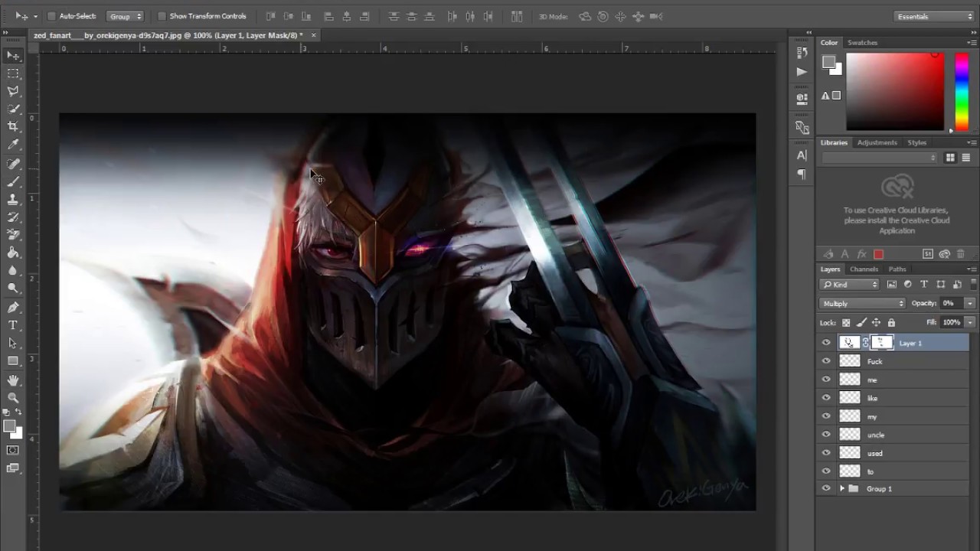Switch to the Channels tab
Screen dimensions: 980x551
click(864, 269)
